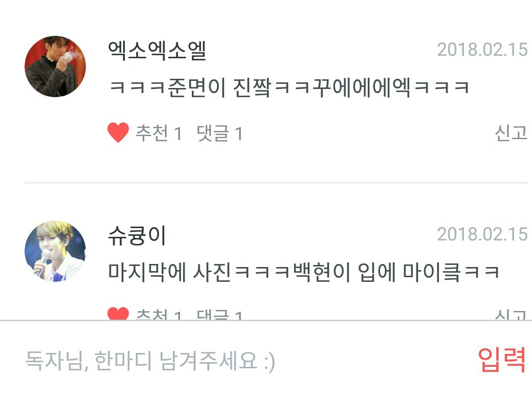Report 슈큥이's comment using 신고
The width and height of the screenshot is (532, 399).
tap(511, 315)
